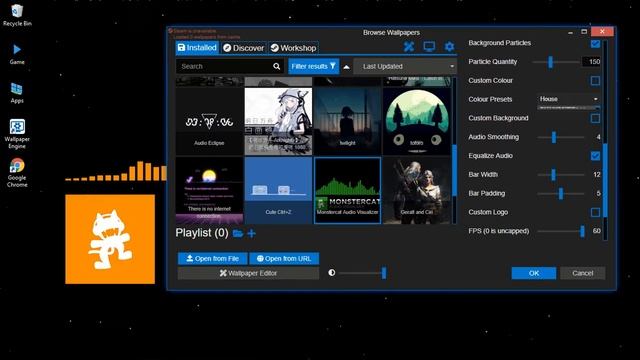Select the Geralt and Ciri wallpaper thumbnail
The width and height of the screenshot is (640, 360).
(x=416, y=191)
